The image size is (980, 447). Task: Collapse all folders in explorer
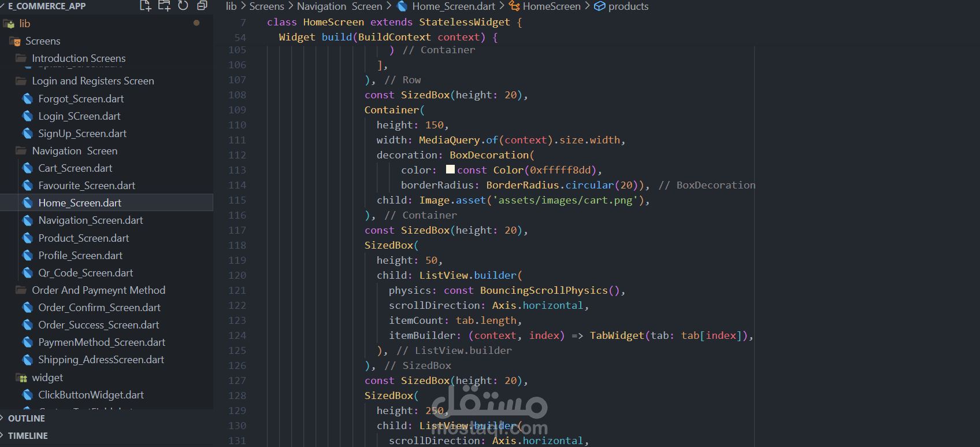pos(202,6)
